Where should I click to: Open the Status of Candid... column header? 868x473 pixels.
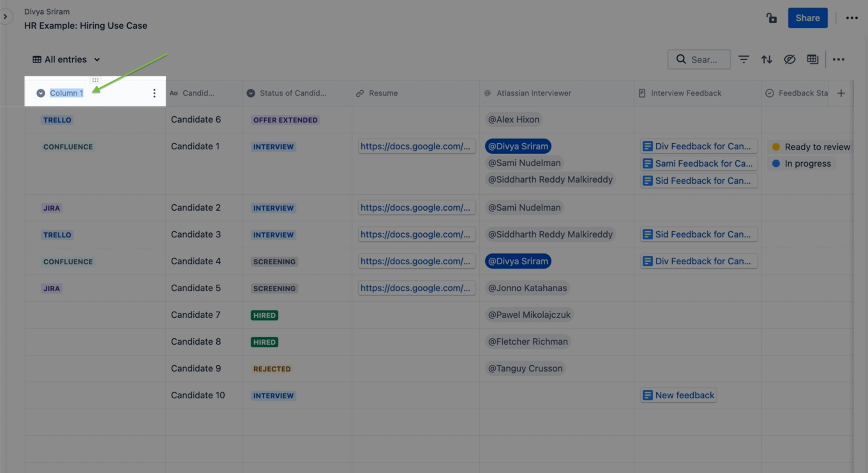point(297,93)
